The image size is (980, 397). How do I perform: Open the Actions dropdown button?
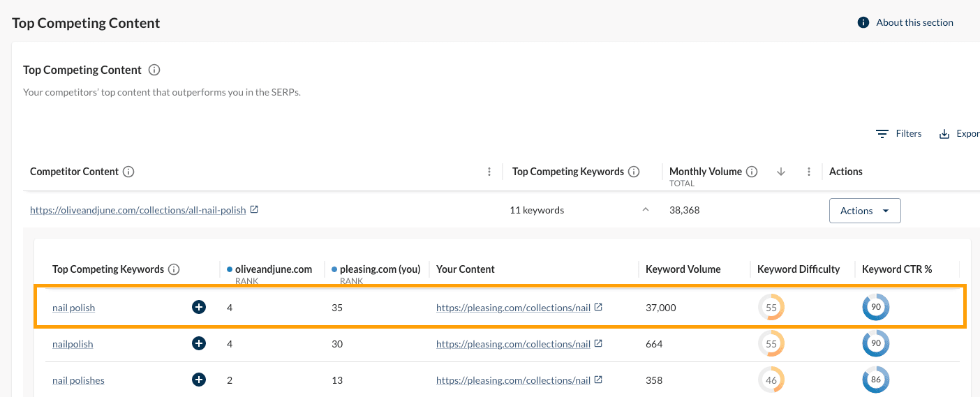click(x=864, y=211)
